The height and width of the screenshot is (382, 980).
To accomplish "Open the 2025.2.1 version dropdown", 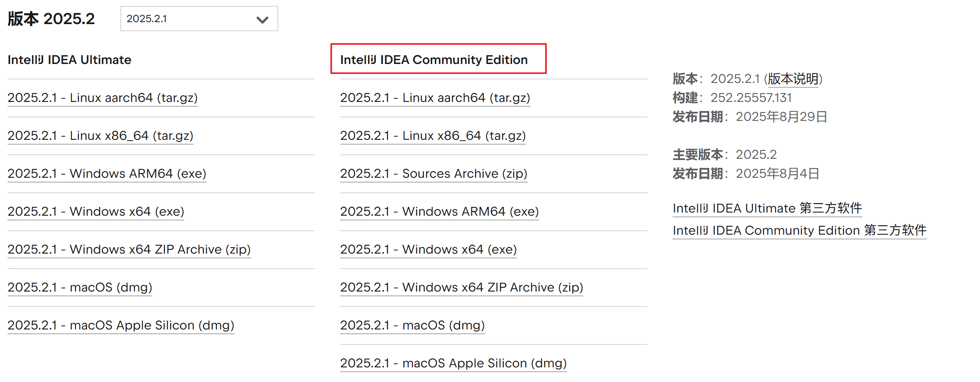I will pos(199,19).
